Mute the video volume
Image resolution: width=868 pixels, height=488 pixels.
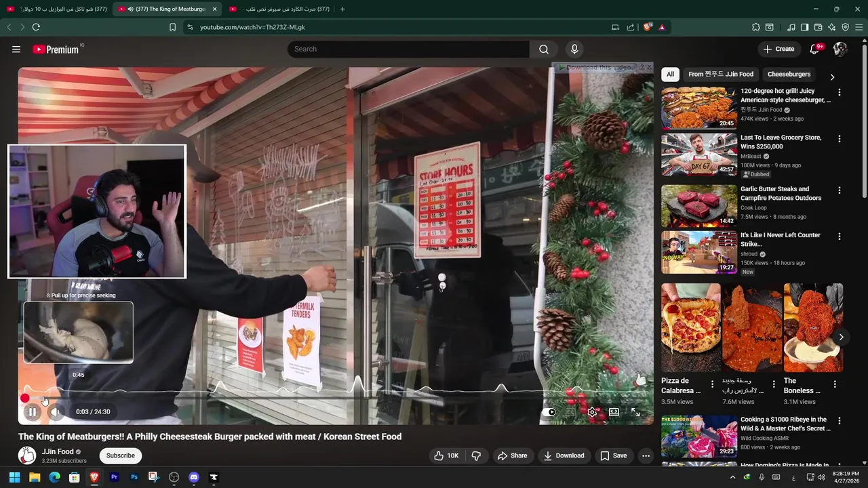tap(56, 411)
